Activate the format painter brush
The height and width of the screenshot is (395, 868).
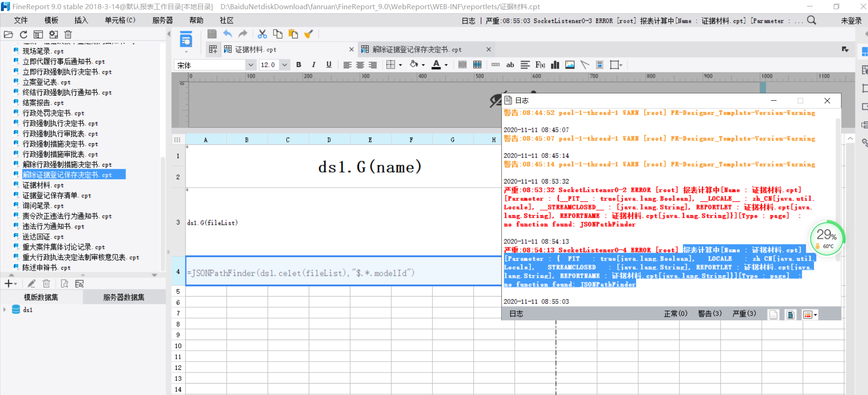[x=309, y=34]
